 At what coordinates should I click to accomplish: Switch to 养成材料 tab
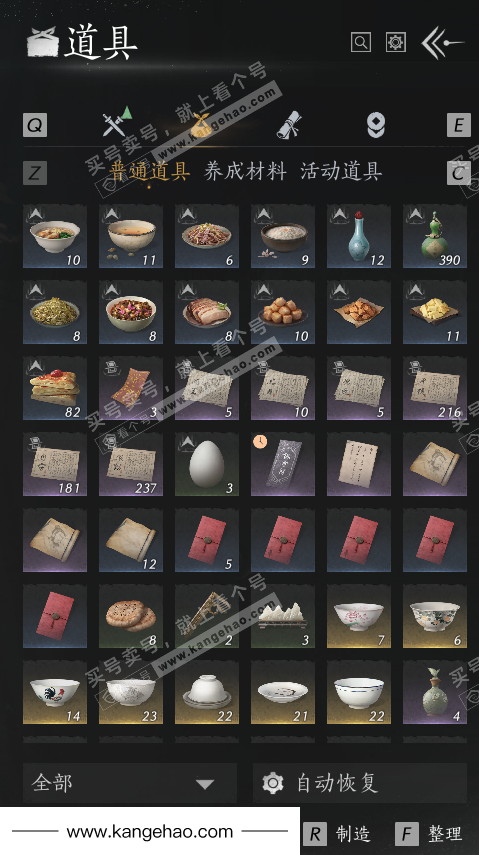click(x=245, y=171)
